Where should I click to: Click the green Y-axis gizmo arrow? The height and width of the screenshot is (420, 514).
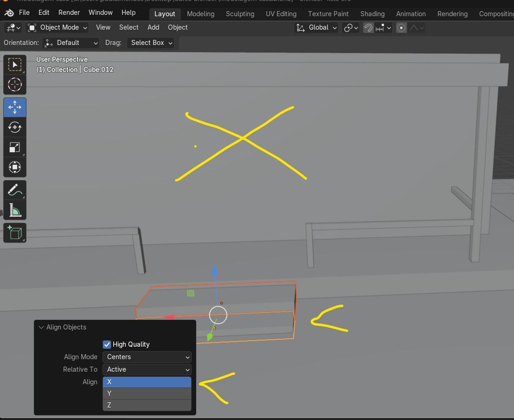(x=210, y=336)
